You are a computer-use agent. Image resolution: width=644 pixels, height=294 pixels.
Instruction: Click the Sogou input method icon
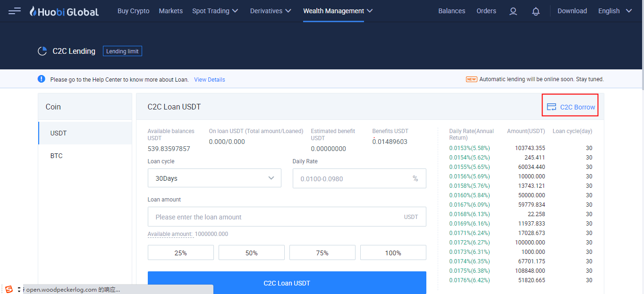(x=9, y=289)
